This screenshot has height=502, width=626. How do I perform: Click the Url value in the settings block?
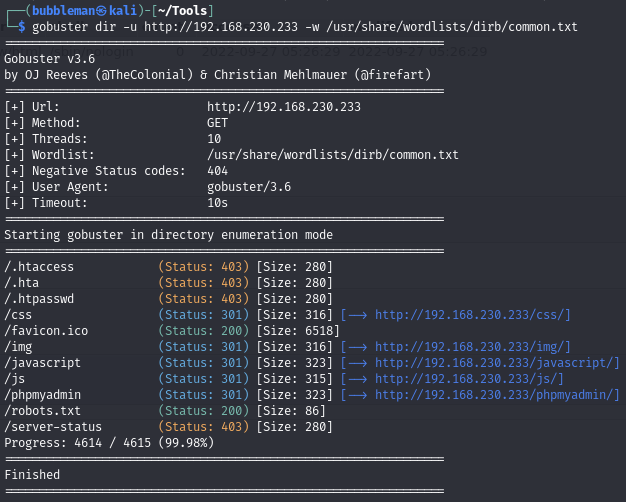[x=284, y=107]
